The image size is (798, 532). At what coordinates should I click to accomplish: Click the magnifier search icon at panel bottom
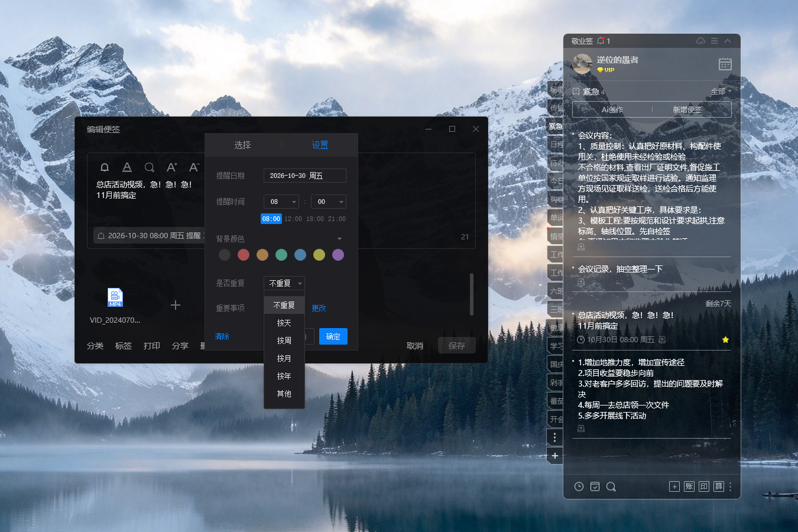pyautogui.click(x=611, y=486)
